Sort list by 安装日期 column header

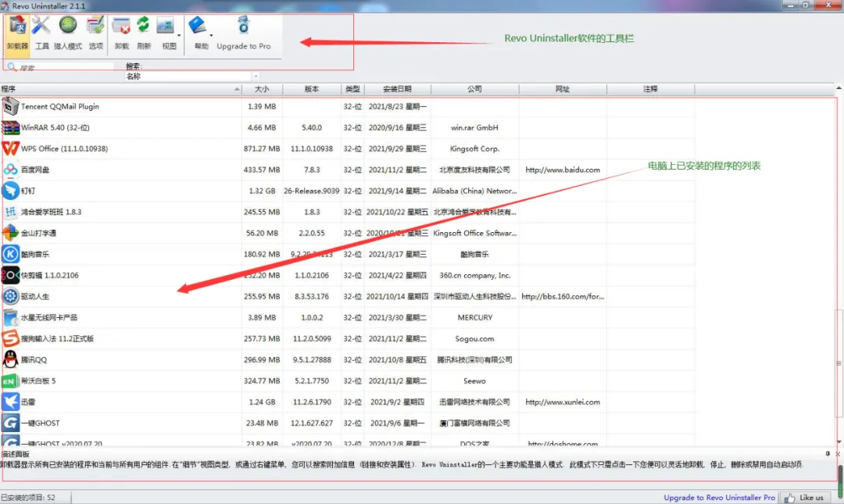[x=396, y=89]
